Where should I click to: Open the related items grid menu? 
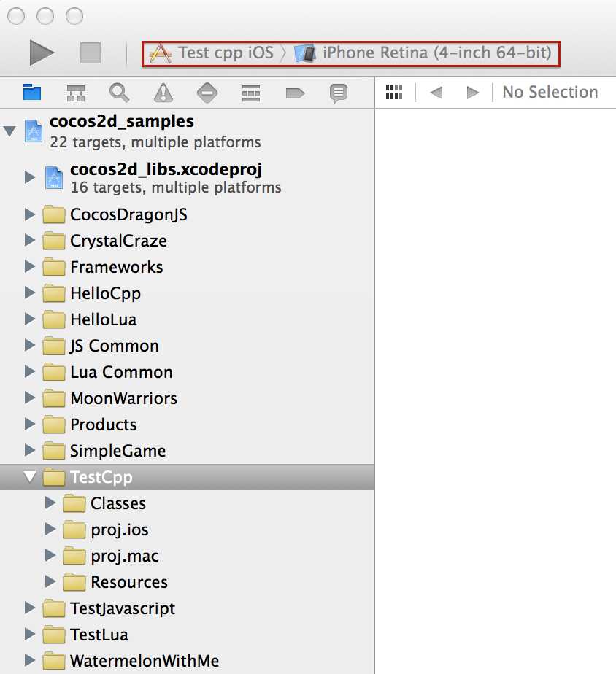[394, 92]
